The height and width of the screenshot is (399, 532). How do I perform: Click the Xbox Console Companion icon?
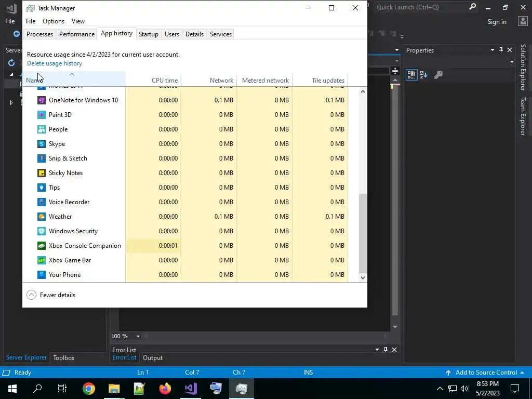point(42,246)
